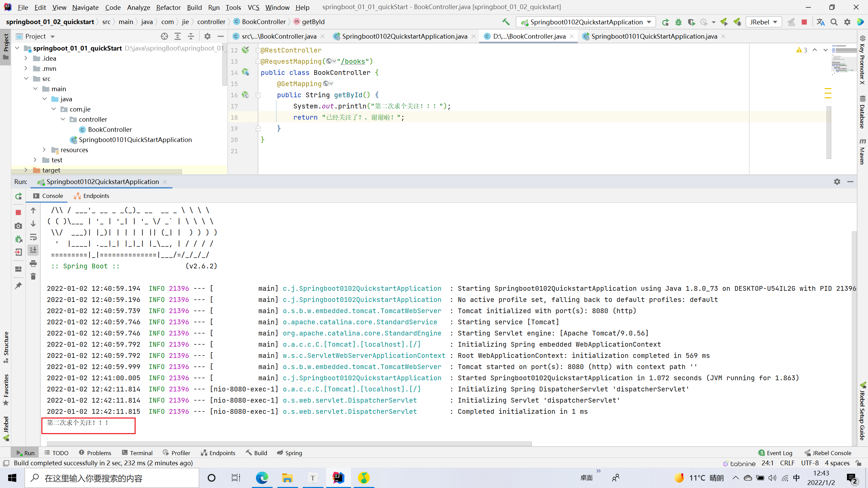Viewport: 868px width, 488px height.
Task: Rerun Springboot0102QuickstartApplication in Run panel
Action: click(x=18, y=196)
